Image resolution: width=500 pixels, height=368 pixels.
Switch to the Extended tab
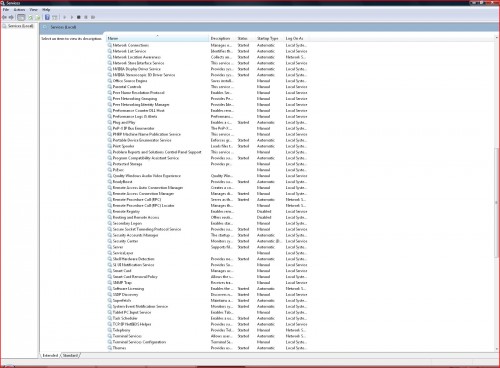coord(50,355)
